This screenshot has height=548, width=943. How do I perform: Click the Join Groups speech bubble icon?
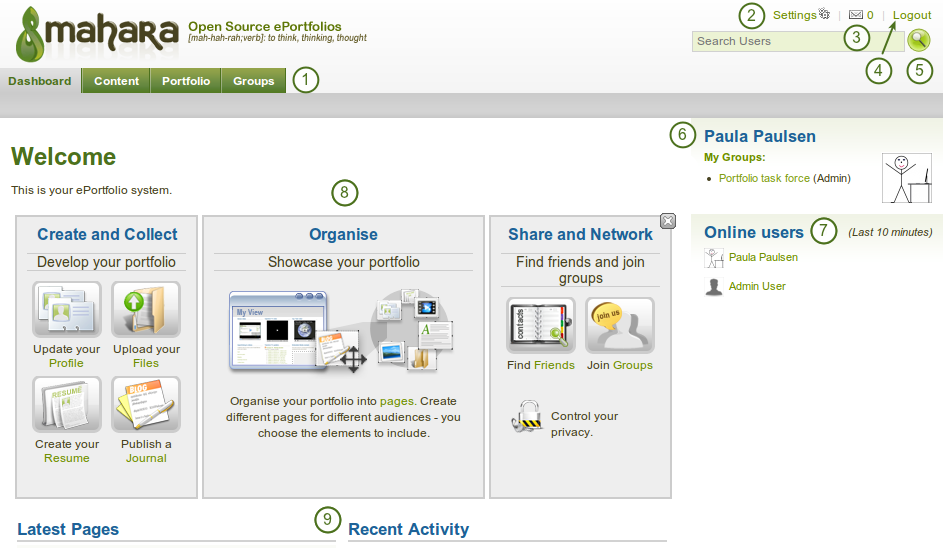[619, 326]
